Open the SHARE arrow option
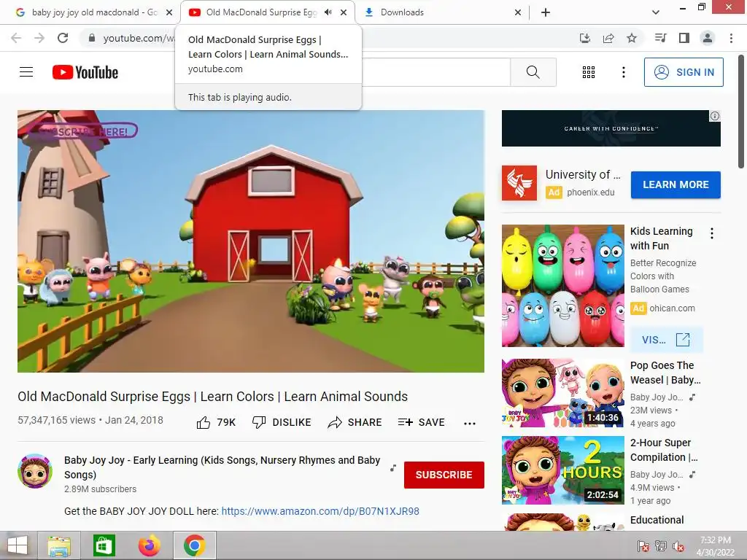 (x=355, y=422)
